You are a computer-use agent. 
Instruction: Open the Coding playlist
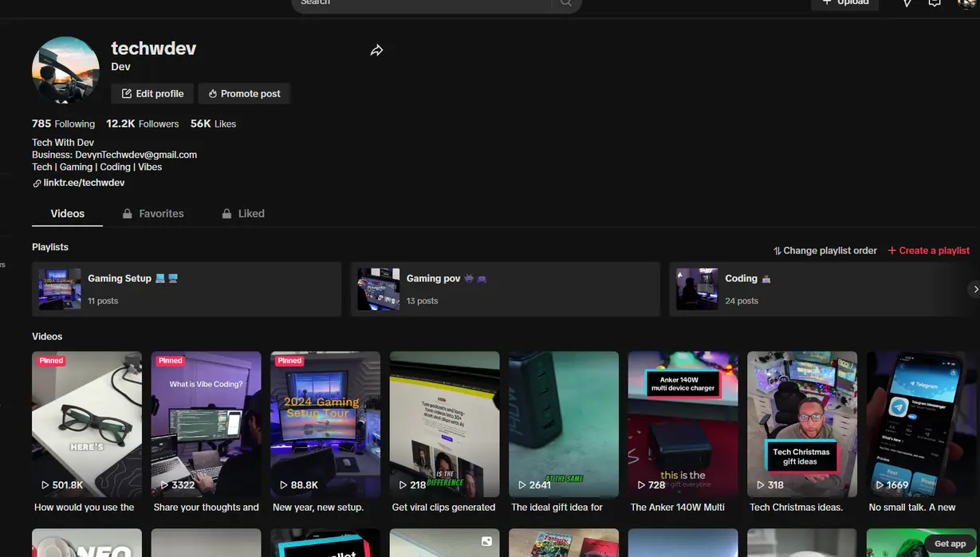821,289
